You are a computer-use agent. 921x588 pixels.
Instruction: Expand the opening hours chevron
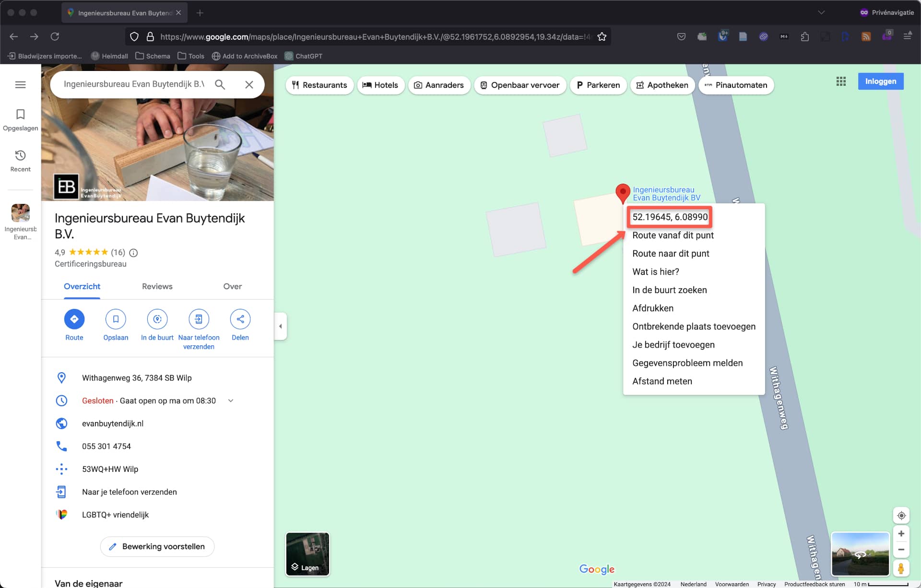[x=231, y=400]
